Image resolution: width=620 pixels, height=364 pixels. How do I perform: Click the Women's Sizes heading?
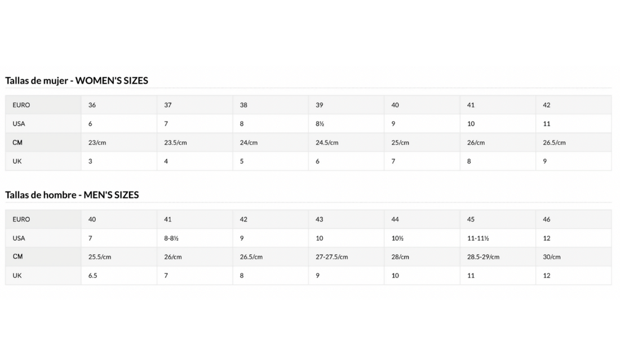[77, 81]
